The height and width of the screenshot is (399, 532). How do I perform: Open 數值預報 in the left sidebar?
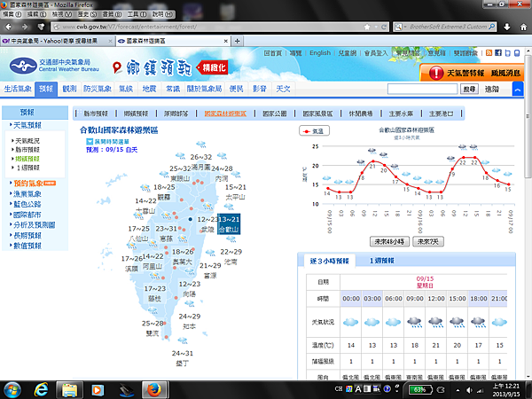pos(27,246)
